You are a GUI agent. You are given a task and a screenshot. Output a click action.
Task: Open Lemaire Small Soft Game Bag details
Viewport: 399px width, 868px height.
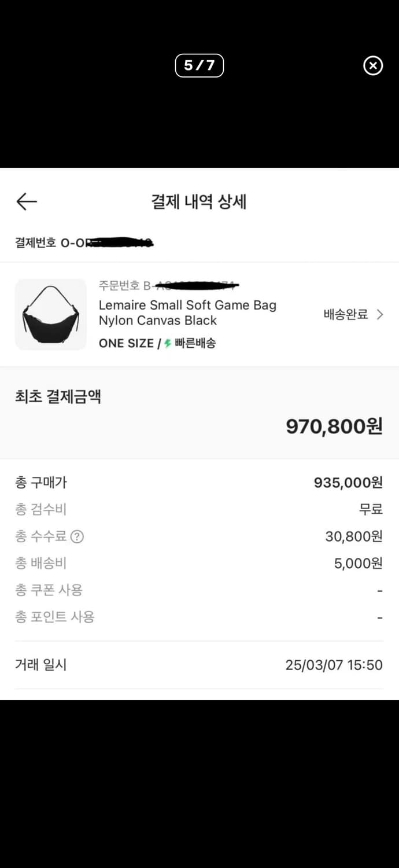click(x=187, y=312)
